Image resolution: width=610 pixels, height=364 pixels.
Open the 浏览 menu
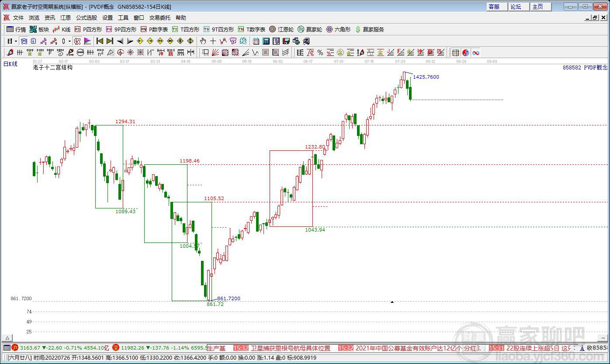tap(34, 18)
